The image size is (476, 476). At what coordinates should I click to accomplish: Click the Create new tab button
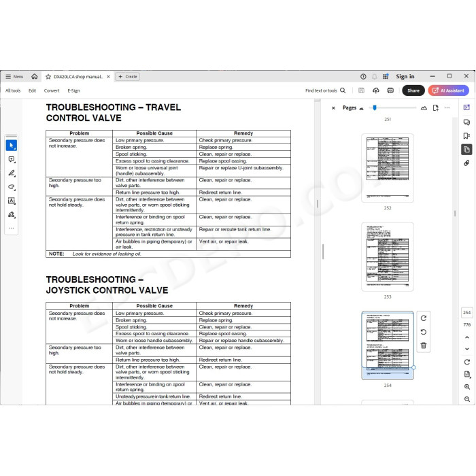tap(128, 76)
